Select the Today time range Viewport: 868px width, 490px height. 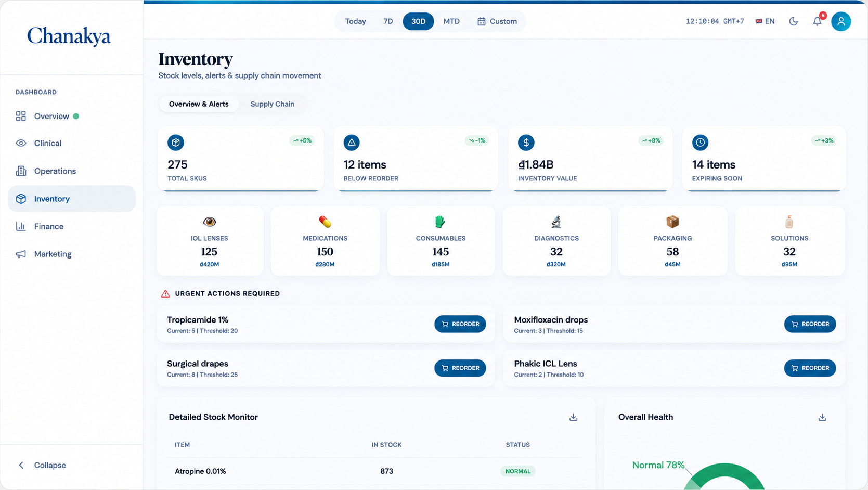click(355, 21)
